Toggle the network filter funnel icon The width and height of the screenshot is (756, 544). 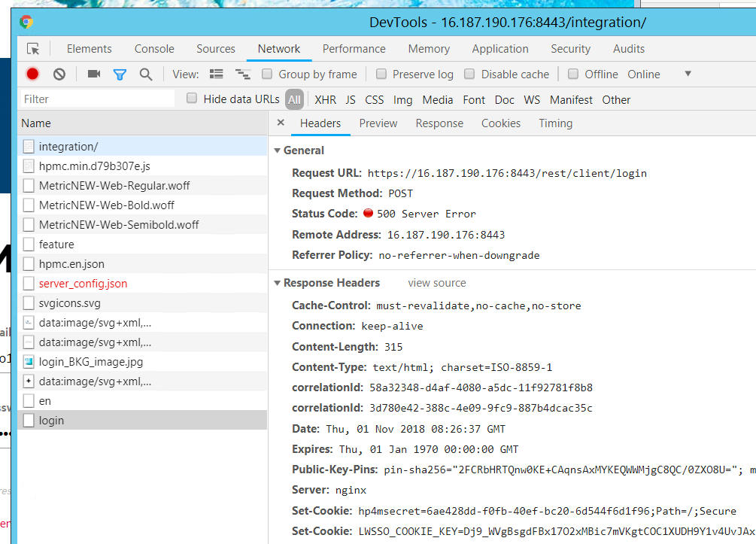(x=120, y=74)
